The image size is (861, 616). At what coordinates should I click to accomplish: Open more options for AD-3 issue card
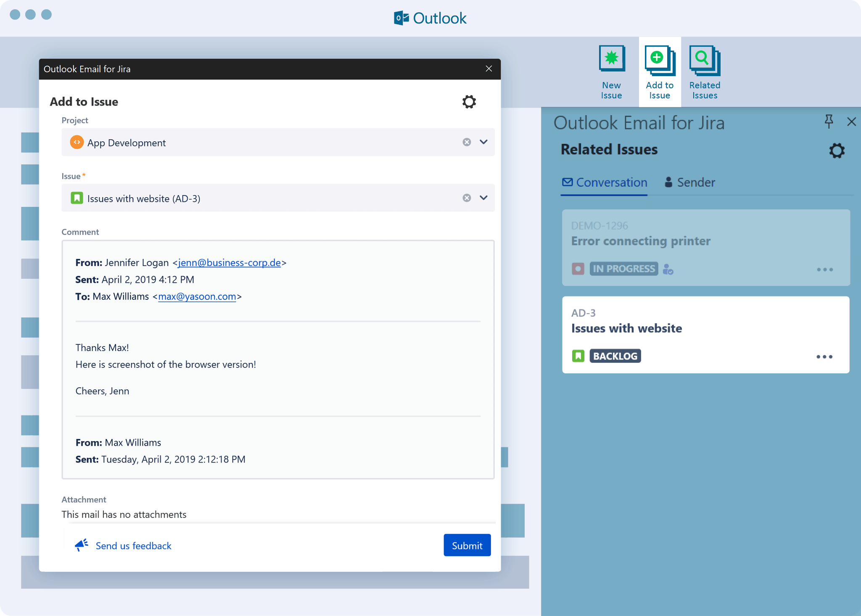(824, 357)
